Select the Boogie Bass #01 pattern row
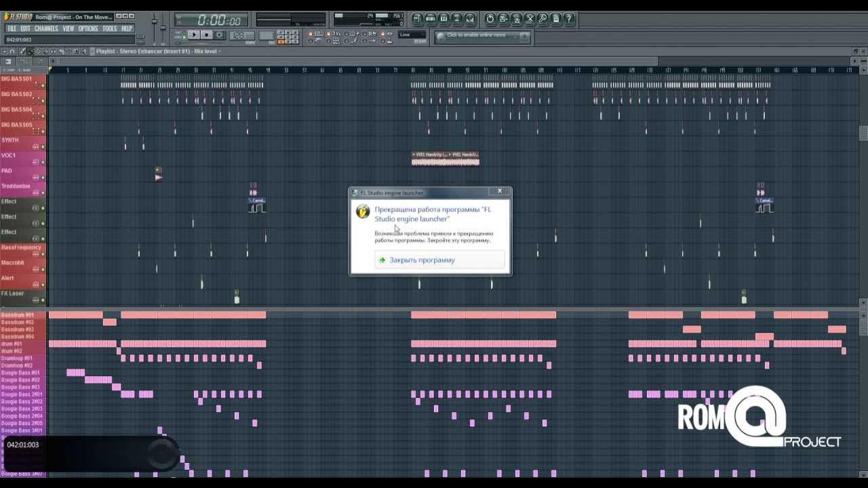The image size is (868, 488). pos(23,372)
